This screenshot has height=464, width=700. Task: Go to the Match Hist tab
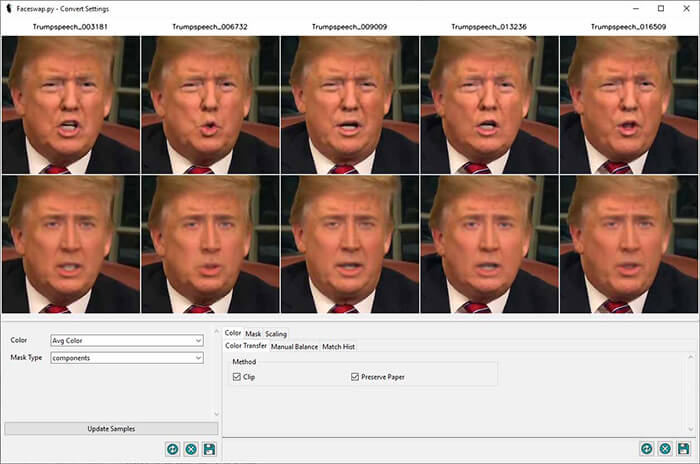coord(338,347)
